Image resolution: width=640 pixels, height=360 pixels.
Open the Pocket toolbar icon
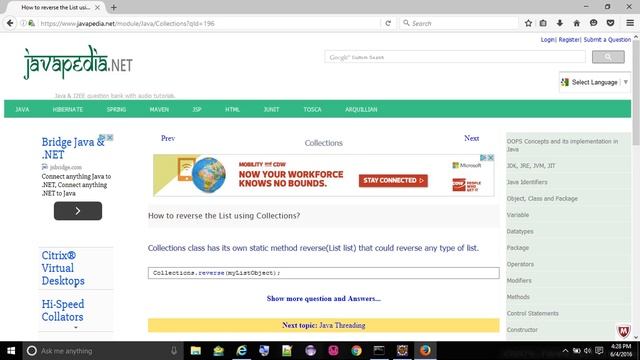click(610, 23)
